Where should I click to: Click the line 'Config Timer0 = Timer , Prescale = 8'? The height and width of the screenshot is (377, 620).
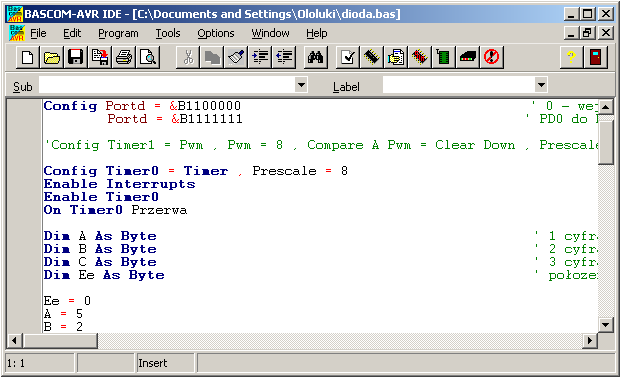click(x=196, y=171)
